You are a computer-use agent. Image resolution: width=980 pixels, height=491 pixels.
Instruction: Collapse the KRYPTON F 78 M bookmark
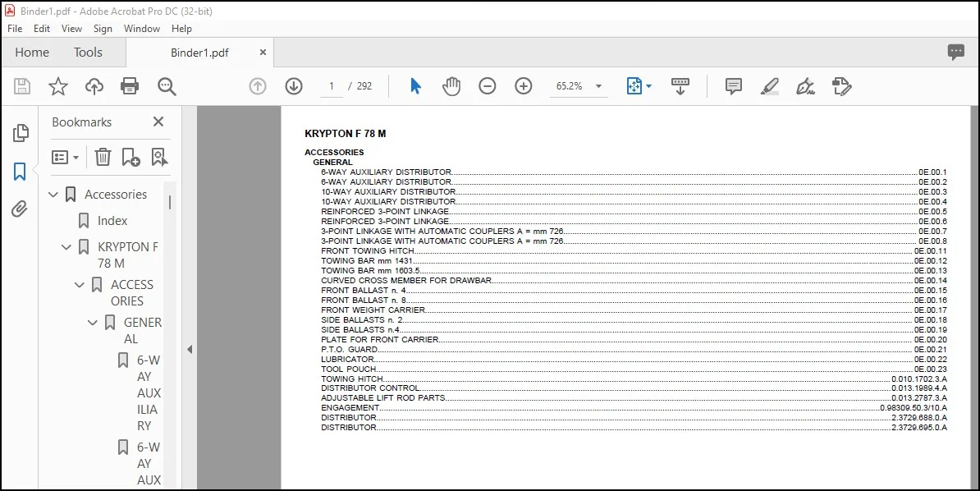point(66,247)
